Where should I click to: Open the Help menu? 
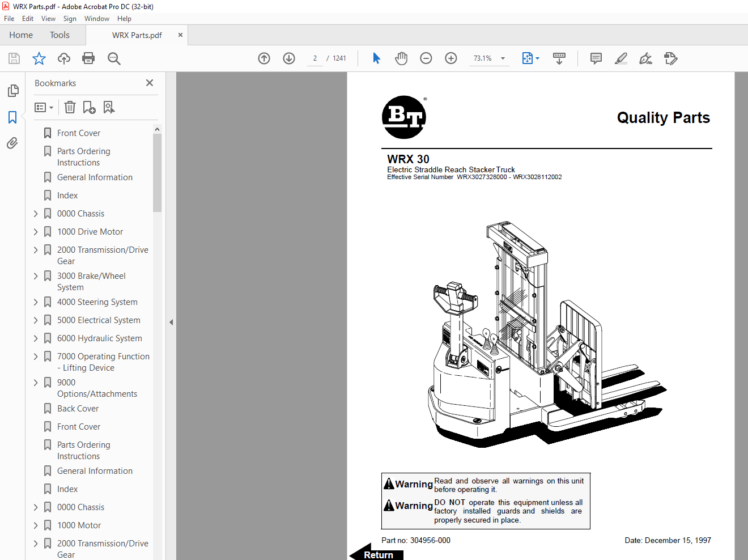click(x=124, y=19)
